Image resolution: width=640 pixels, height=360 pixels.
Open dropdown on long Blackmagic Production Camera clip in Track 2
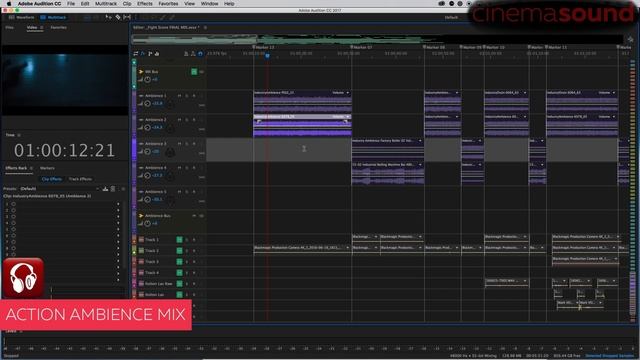point(348,248)
